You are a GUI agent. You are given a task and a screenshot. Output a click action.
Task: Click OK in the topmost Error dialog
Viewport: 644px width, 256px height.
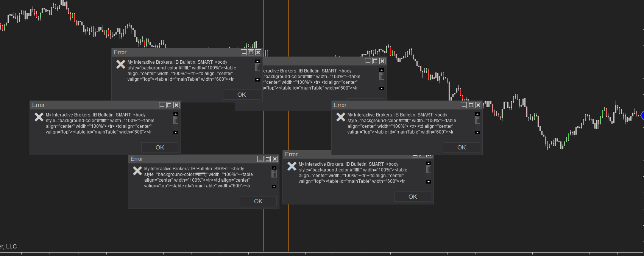coord(242,95)
